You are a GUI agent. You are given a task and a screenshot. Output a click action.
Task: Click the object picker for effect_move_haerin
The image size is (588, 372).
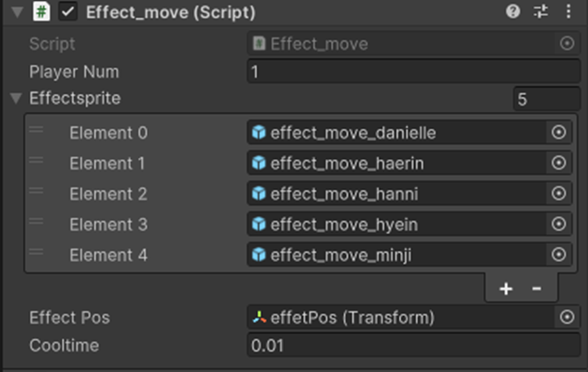pyautogui.click(x=559, y=162)
